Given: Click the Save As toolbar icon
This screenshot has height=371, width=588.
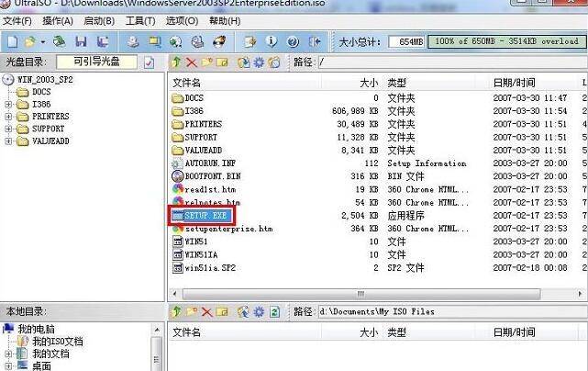Looking at the screenshot, I should click(103, 41).
